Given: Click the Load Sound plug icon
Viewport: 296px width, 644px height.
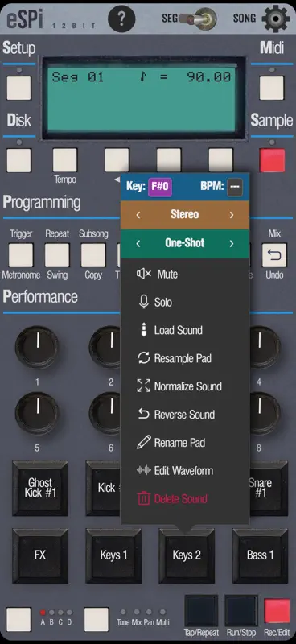Looking at the screenshot, I should (144, 330).
